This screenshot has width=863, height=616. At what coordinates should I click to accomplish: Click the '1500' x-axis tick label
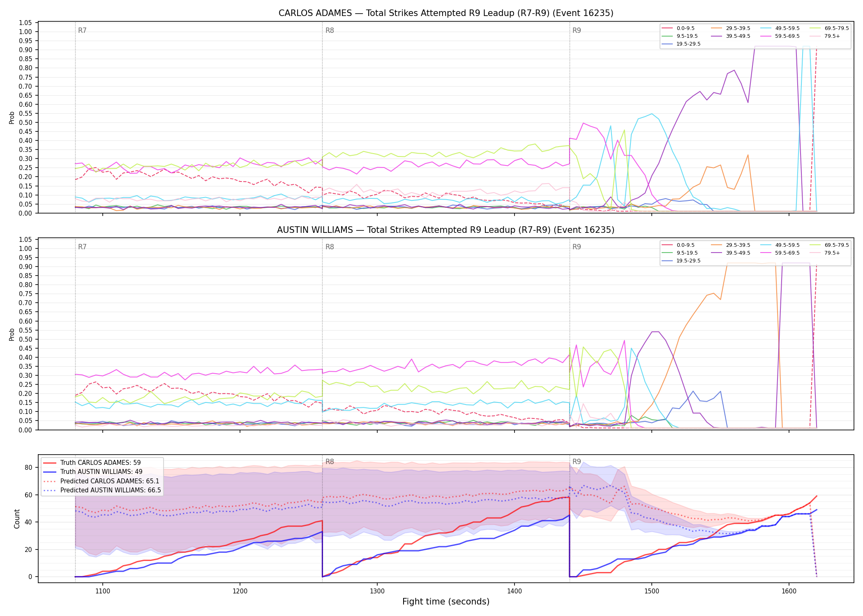(652, 591)
